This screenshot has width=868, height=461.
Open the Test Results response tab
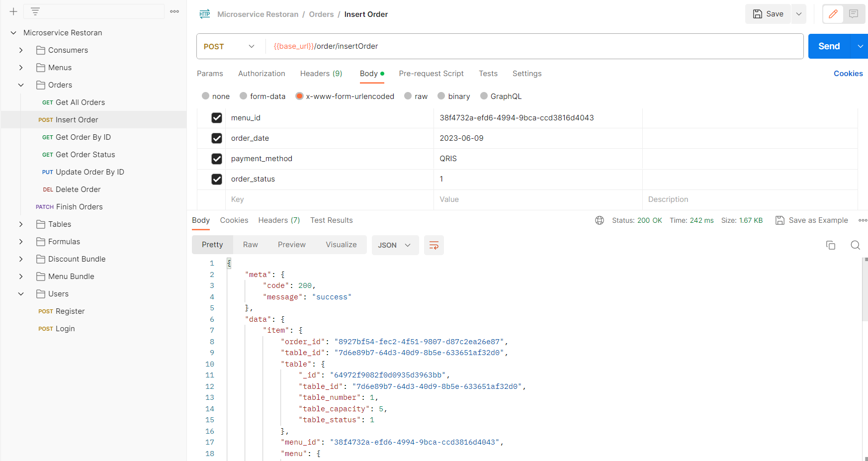(x=331, y=220)
